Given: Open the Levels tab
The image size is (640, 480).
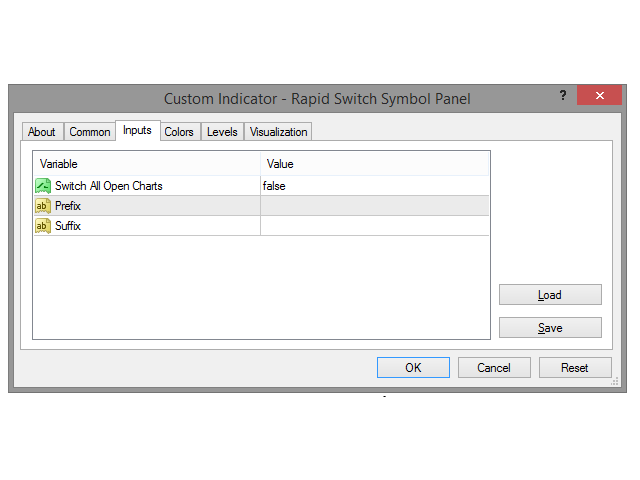Looking at the screenshot, I should point(222,132).
